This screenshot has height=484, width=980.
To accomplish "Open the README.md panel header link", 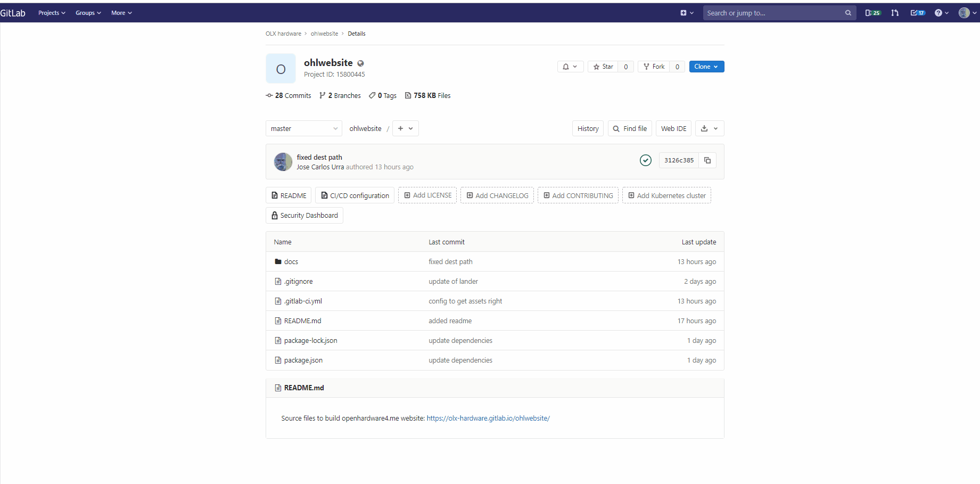I will coord(303,388).
